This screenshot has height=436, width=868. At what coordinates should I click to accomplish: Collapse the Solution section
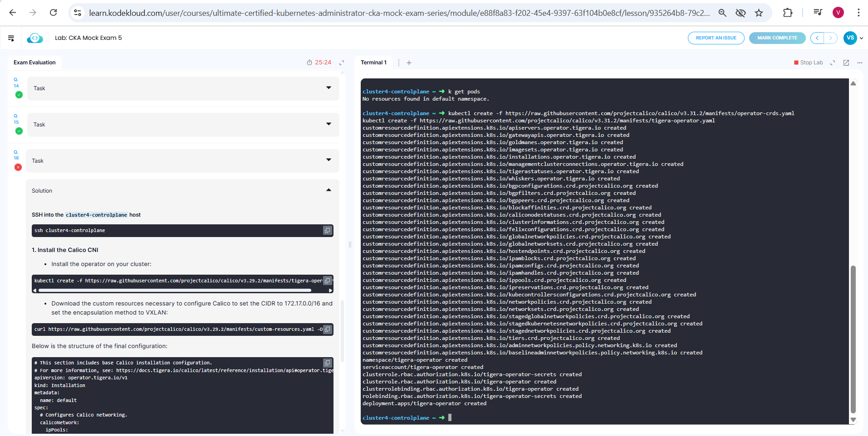pyautogui.click(x=329, y=190)
